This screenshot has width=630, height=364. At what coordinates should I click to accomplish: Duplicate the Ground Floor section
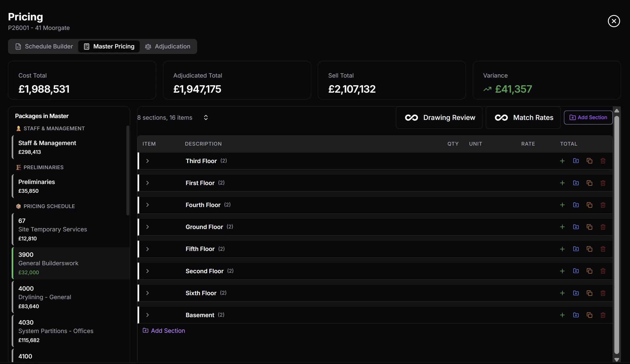(x=589, y=227)
